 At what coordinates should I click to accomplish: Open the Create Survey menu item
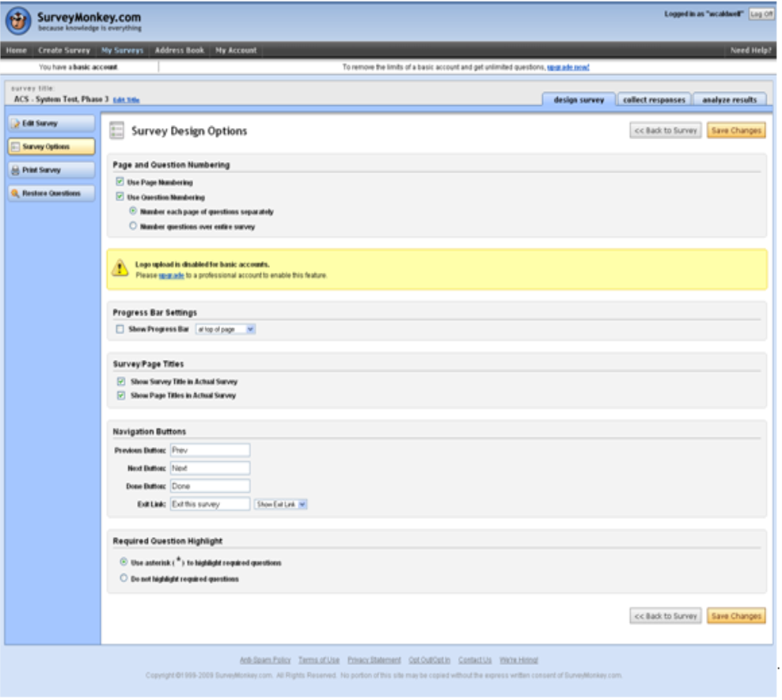point(64,50)
